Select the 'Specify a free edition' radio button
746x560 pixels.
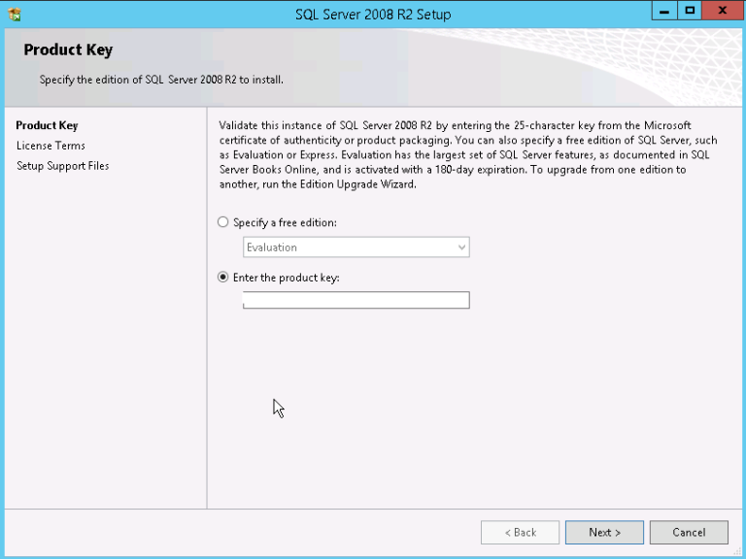point(222,222)
